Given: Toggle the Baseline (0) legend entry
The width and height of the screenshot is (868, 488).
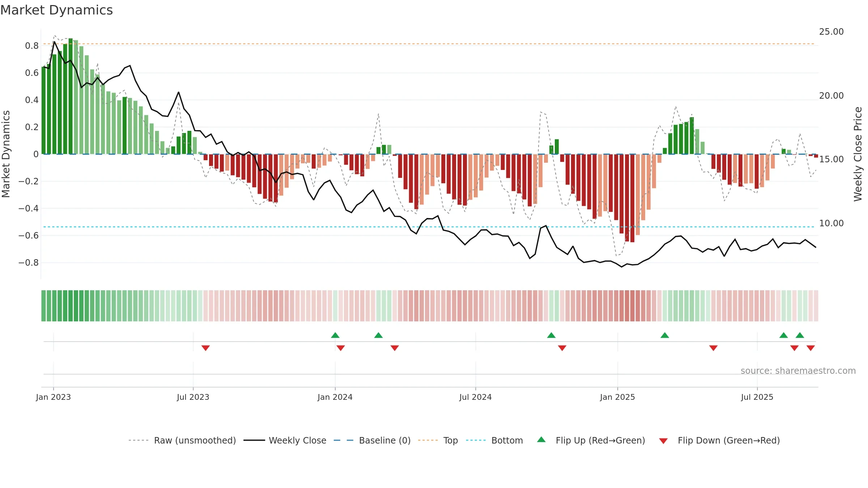Looking at the screenshot, I should tap(372, 440).
